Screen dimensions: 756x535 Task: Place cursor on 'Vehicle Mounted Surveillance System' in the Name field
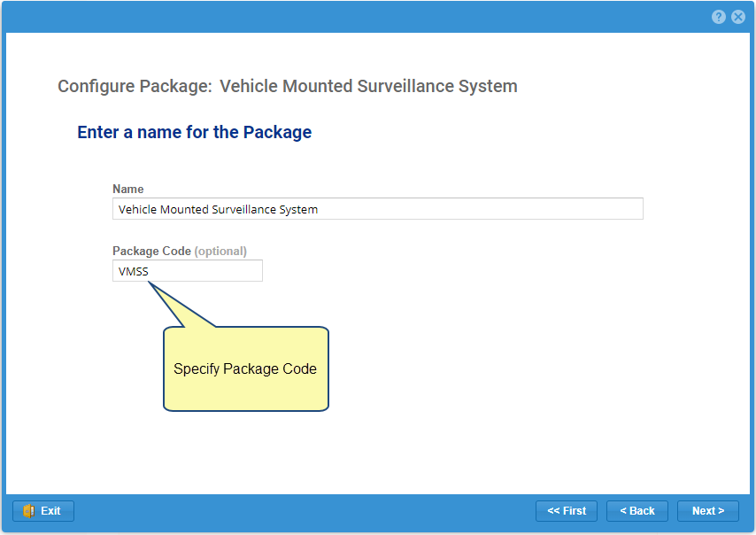click(x=219, y=209)
